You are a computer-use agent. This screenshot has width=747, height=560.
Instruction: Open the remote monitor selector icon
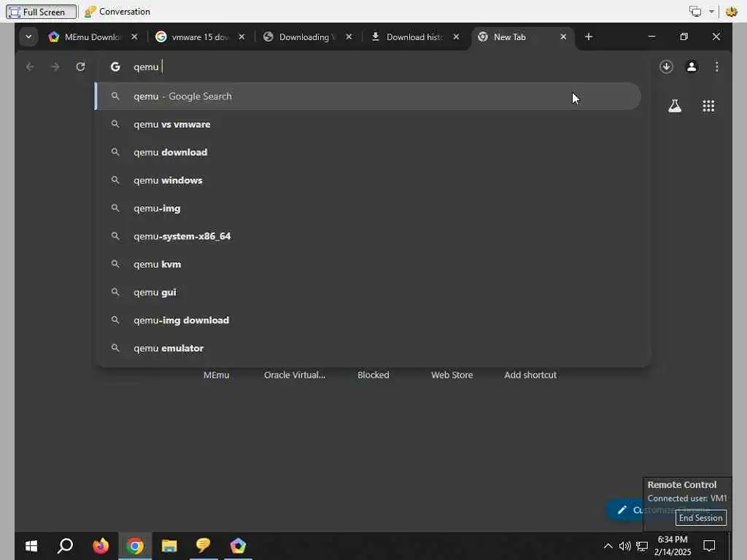pos(695,12)
